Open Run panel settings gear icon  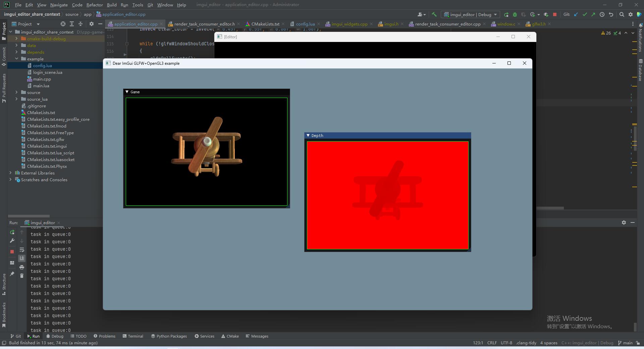click(x=624, y=222)
